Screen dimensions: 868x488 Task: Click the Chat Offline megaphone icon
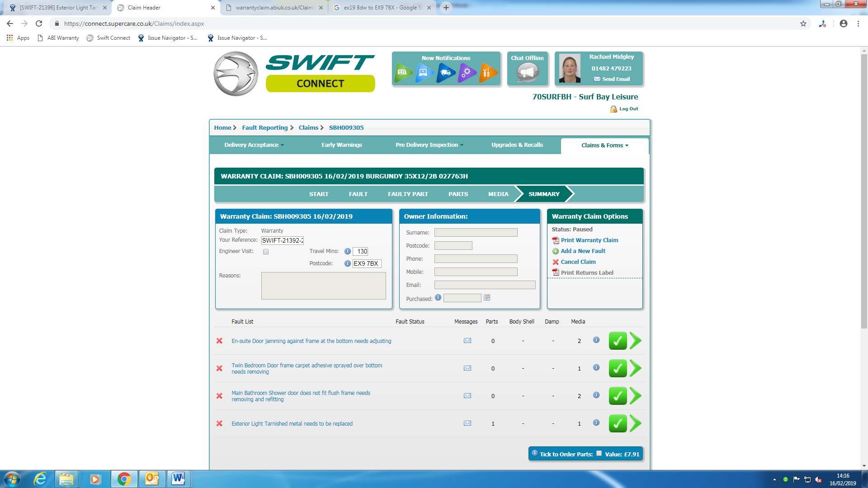[527, 72]
